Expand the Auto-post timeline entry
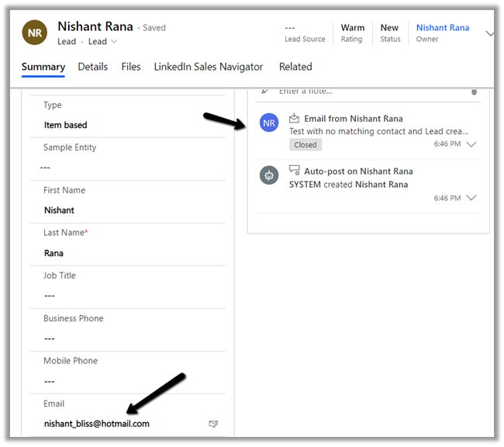504x447 pixels. [x=471, y=198]
